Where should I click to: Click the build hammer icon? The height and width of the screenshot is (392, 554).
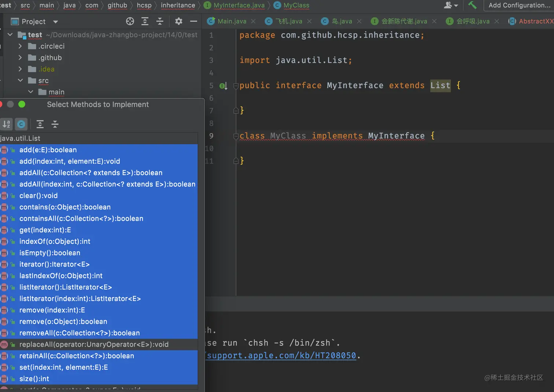pos(472,5)
